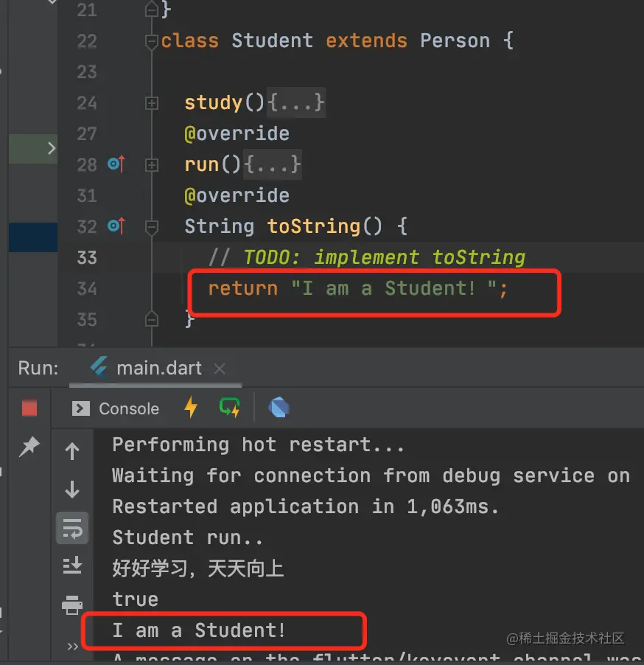Open Dart DevTools blue icon
This screenshot has height=665, width=644.
pyautogui.click(x=279, y=408)
